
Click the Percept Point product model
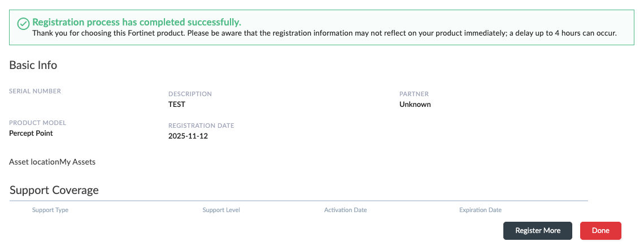click(x=31, y=133)
